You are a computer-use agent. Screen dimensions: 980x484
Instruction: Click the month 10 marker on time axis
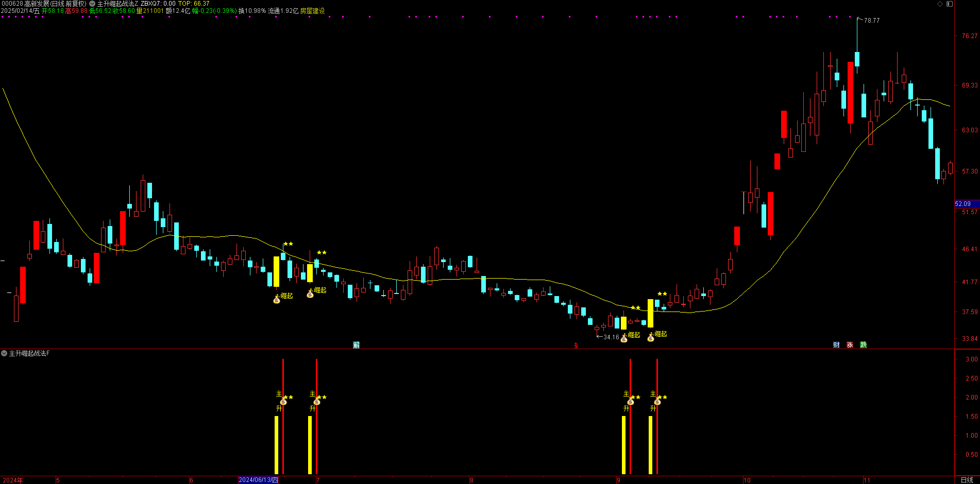tap(747, 480)
